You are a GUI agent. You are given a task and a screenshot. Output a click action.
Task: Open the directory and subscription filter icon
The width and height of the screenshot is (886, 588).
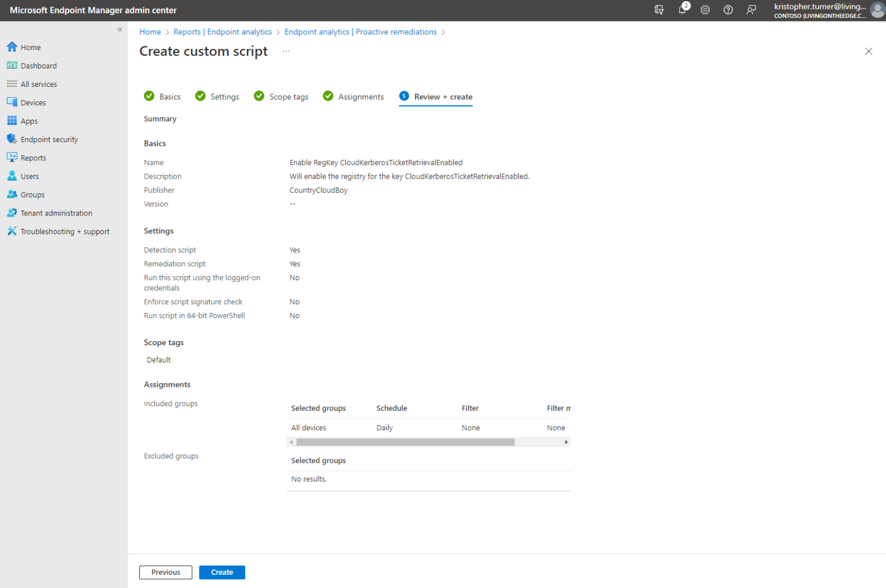pyautogui.click(x=659, y=10)
